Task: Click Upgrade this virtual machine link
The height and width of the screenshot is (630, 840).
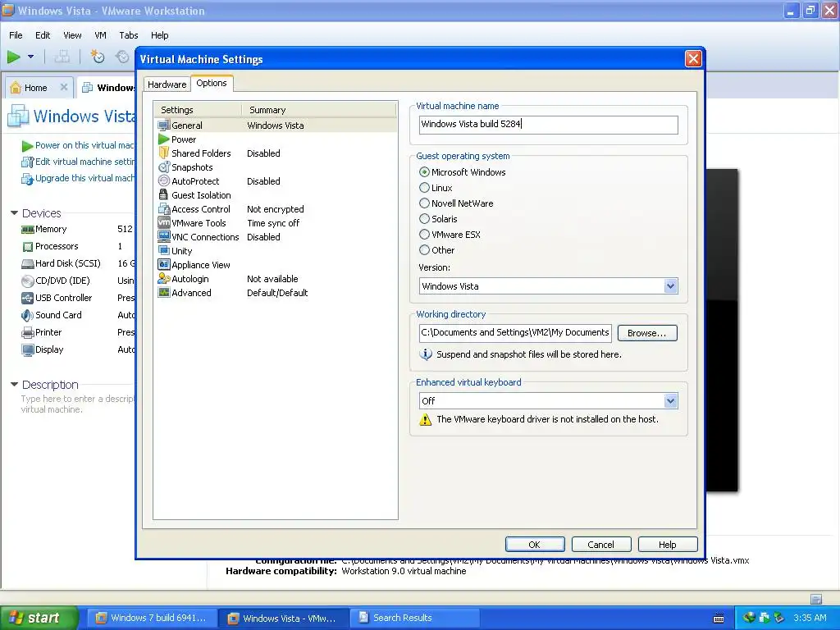Action: [x=84, y=178]
